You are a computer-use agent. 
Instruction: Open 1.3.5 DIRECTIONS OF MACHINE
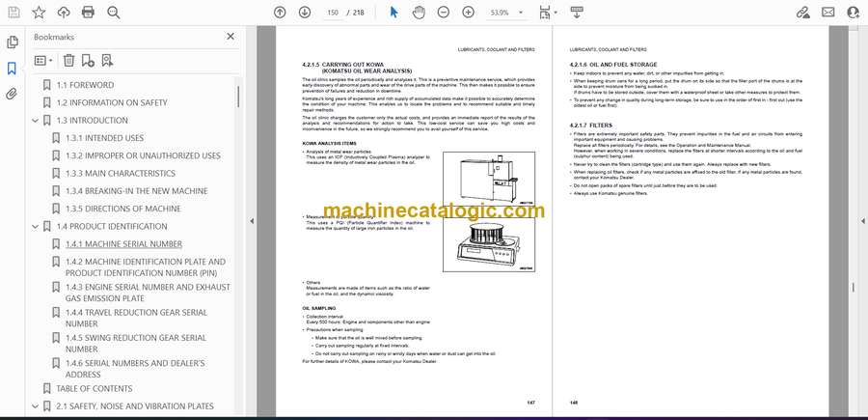(122, 209)
